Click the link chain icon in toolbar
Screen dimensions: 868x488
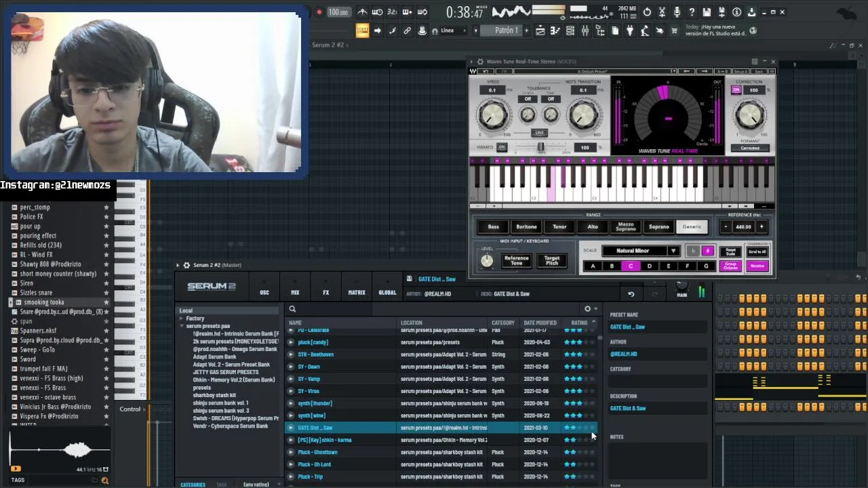tap(407, 30)
